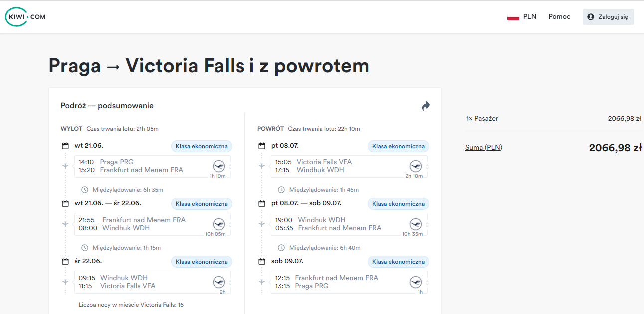Viewport: 644px width, 314px height.
Task: Click clock icon at 1h 15m layover
Action: [85, 248]
